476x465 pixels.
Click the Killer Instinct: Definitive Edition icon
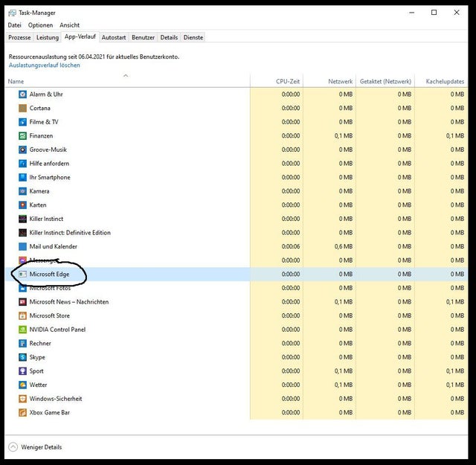(x=22, y=233)
